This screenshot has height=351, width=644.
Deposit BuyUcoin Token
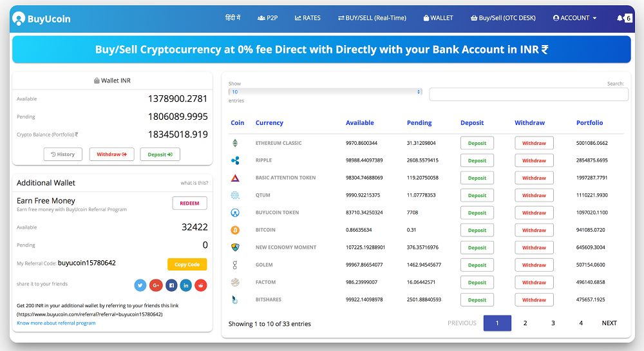coord(477,213)
